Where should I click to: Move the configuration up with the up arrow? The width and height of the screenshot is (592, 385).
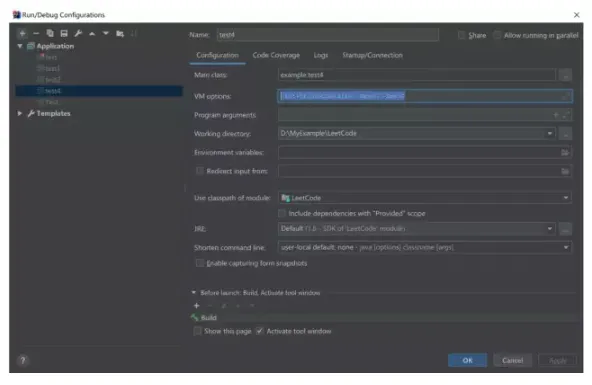click(x=92, y=34)
